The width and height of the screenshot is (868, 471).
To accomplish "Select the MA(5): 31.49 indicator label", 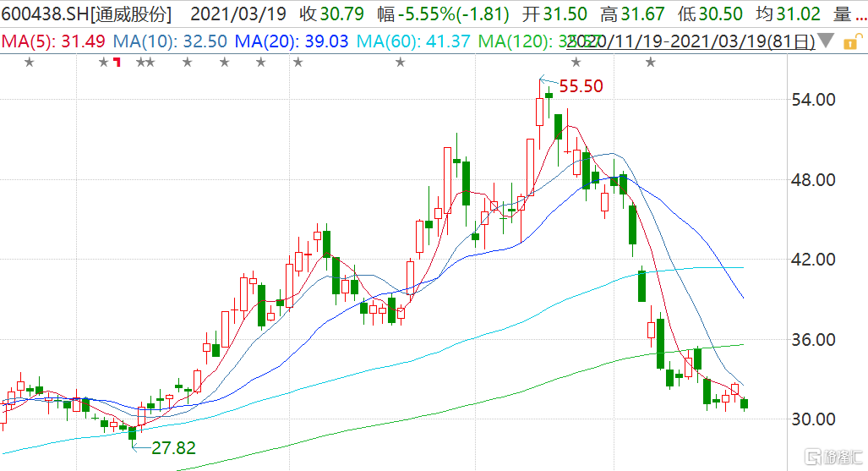I will [x=53, y=41].
